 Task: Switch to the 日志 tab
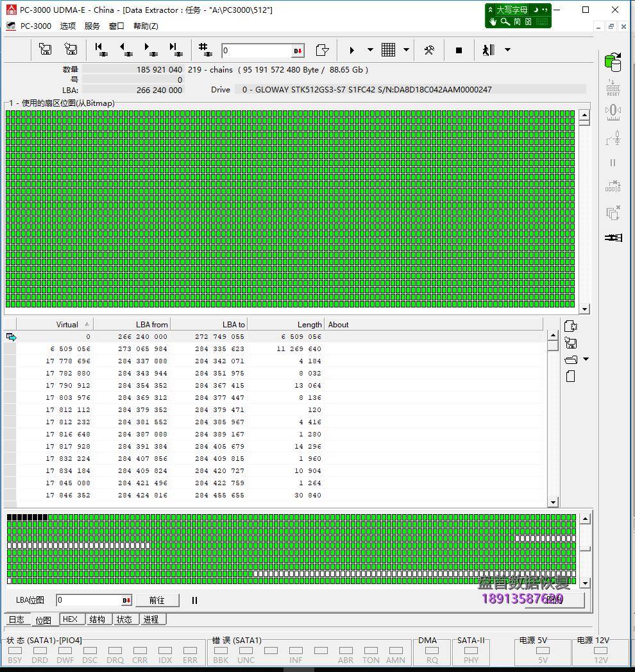pos(17,619)
